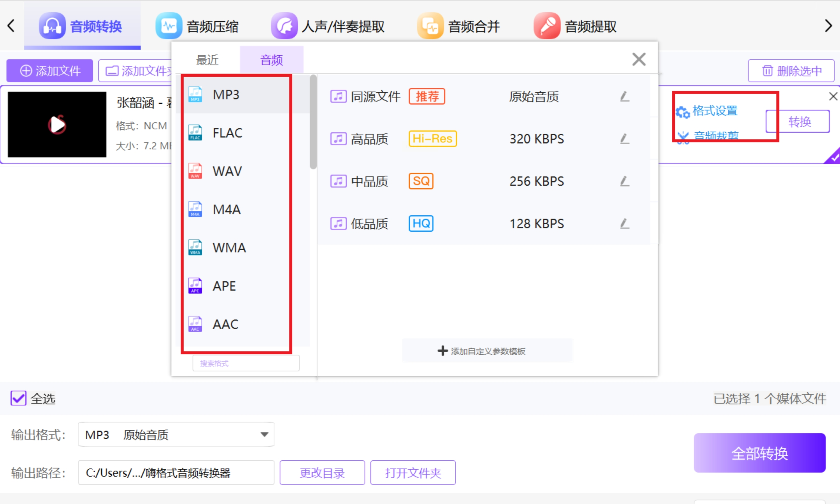The width and height of the screenshot is (840, 504).
Task: Play the video thumbnail preview
Action: pos(57,125)
